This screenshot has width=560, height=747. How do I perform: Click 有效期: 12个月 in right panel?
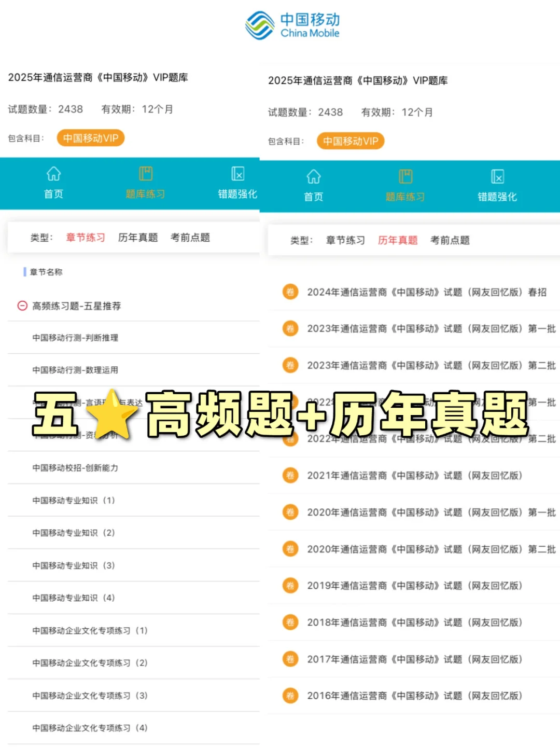pyautogui.click(x=397, y=112)
